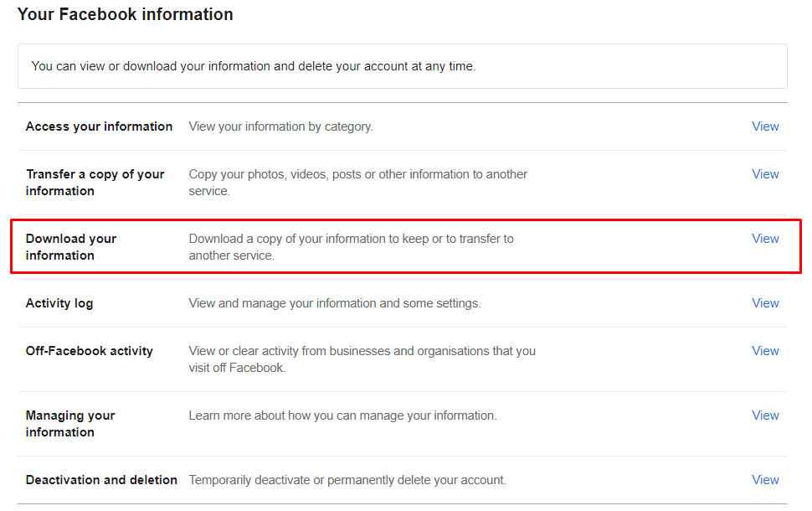812x511 pixels.
Task: Click the Your Facebook information page title
Action: click(126, 14)
